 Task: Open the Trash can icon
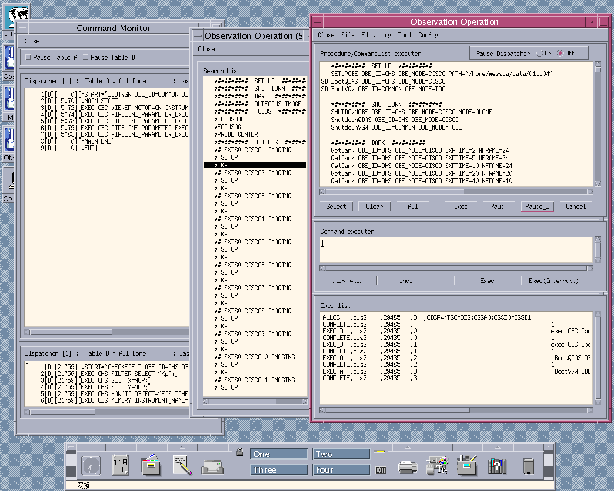coord(528,466)
